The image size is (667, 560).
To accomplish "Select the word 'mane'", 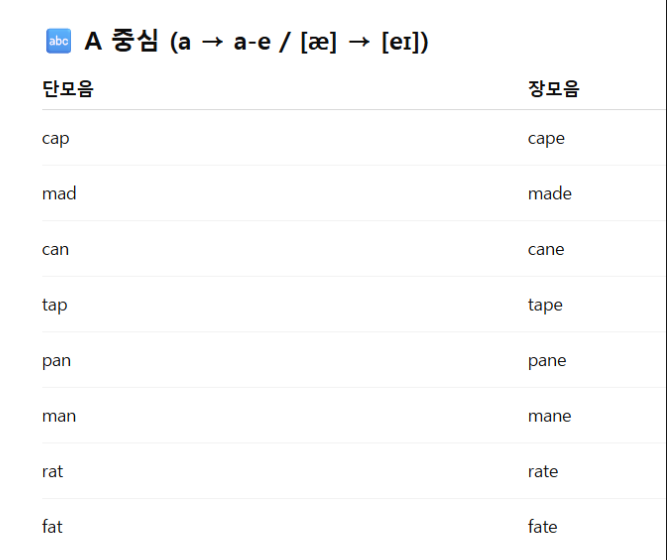I will (x=550, y=416).
